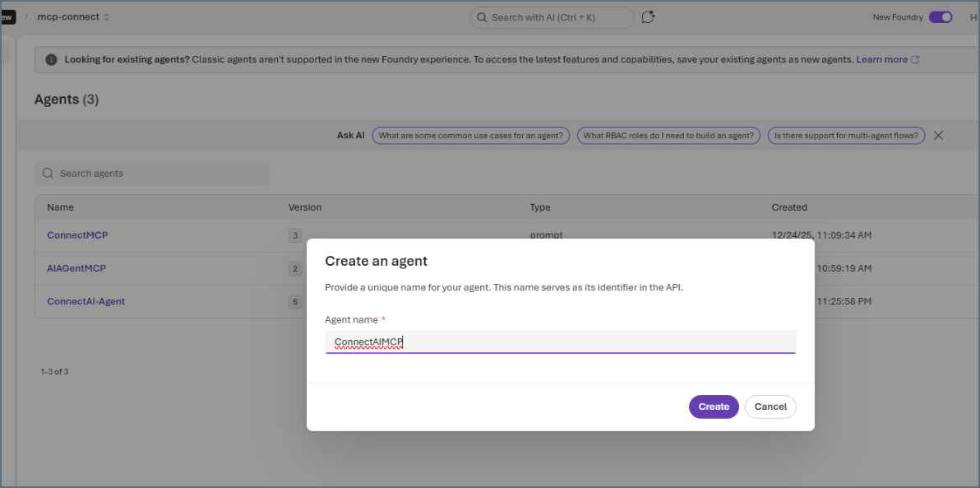Click the refresh icon beside the AI search bar
Viewport: 980px width, 488px height.
pyautogui.click(x=648, y=16)
